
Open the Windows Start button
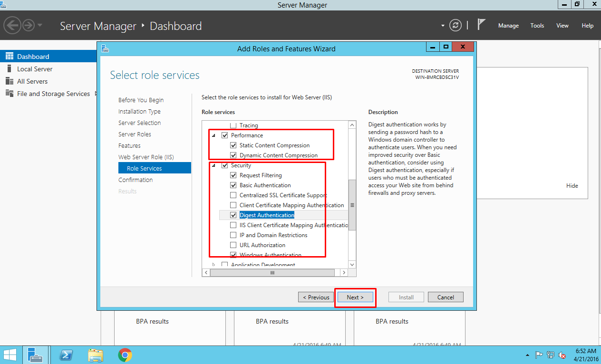[x=10, y=354]
